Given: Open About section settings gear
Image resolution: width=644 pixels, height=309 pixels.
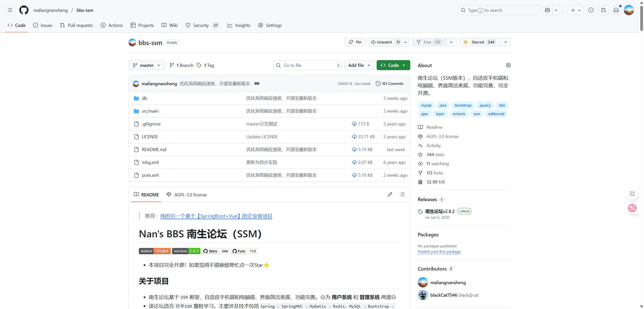Looking at the screenshot, I should 508,65.
